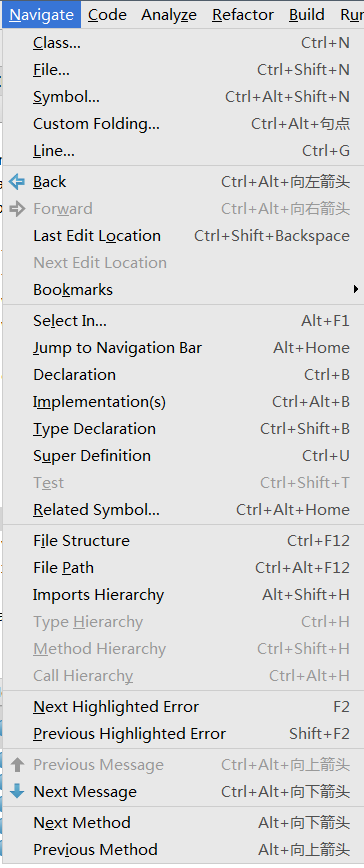Select File Path entry

pos(182,568)
